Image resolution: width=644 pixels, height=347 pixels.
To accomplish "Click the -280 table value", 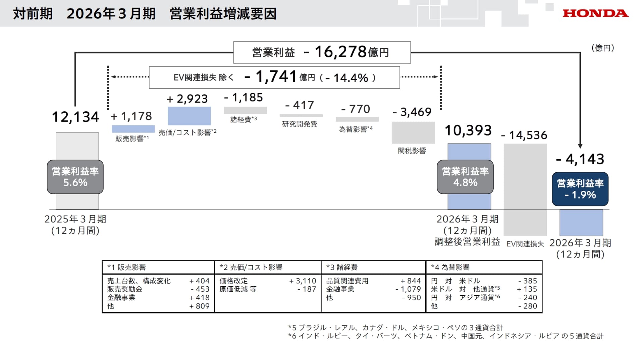I will [528, 306].
